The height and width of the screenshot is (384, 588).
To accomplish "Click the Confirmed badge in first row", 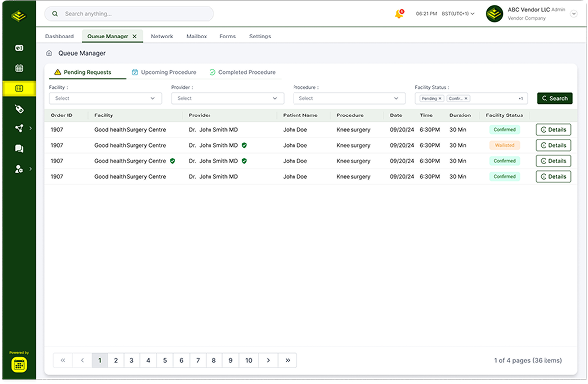I will point(504,130).
